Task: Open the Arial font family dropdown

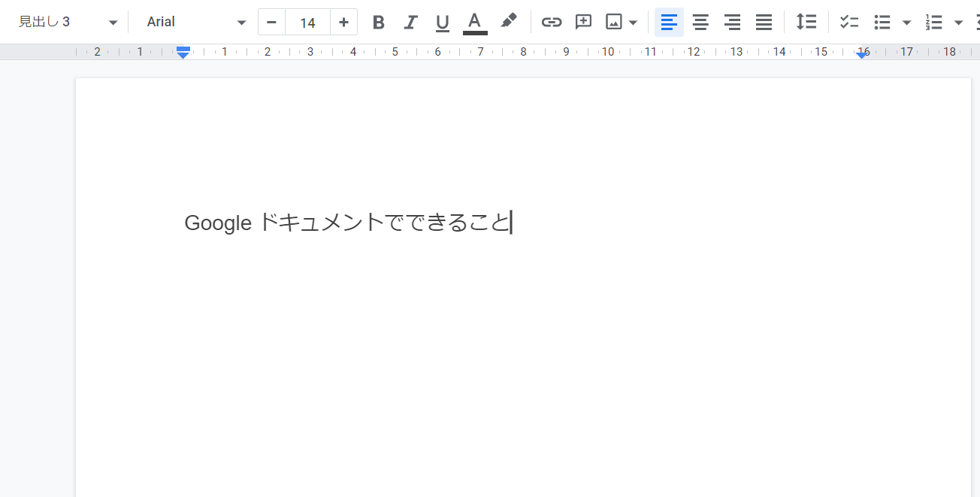Action: pos(196,22)
